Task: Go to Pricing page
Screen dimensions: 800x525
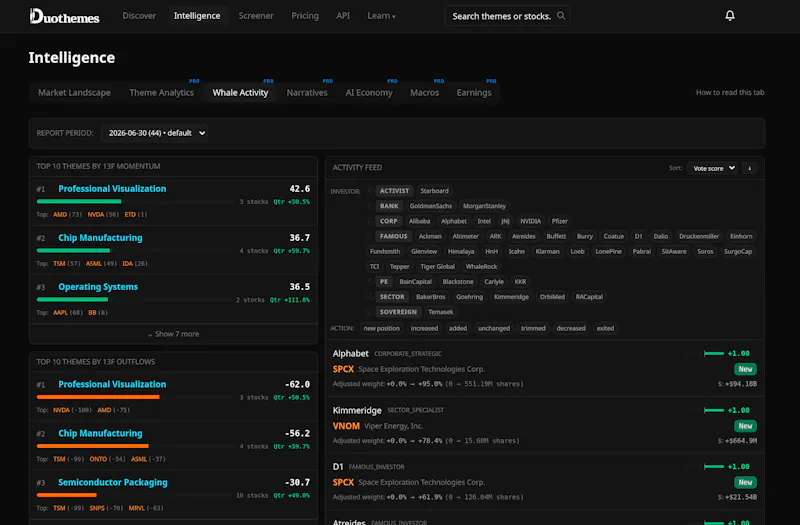Action: point(305,16)
